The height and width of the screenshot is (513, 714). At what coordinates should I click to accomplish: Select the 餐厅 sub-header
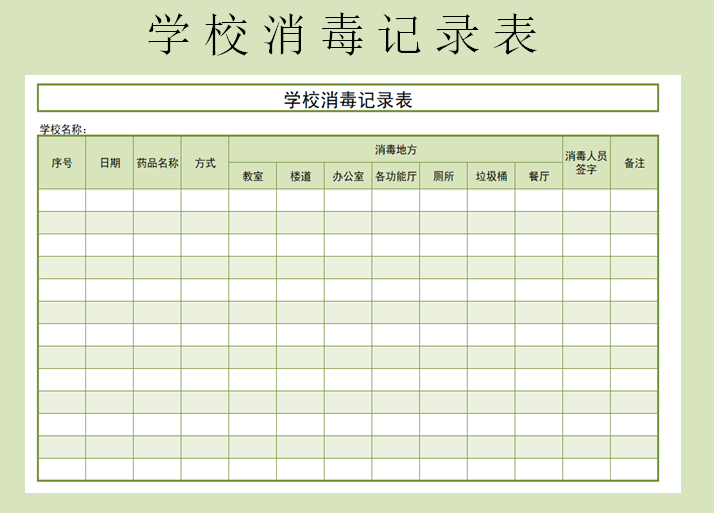(539, 176)
